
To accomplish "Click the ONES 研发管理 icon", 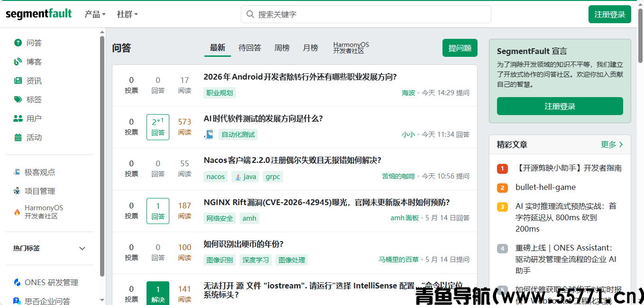I will [x=17, y=282].
